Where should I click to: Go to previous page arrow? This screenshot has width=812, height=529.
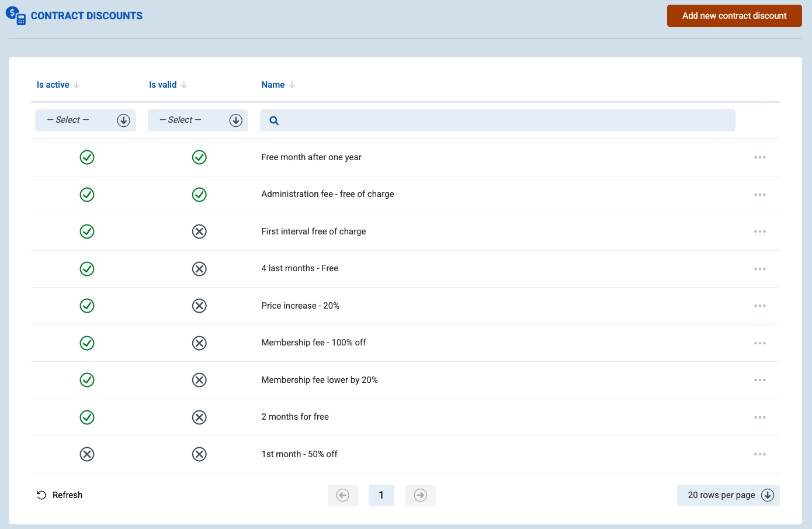[343, 495]
